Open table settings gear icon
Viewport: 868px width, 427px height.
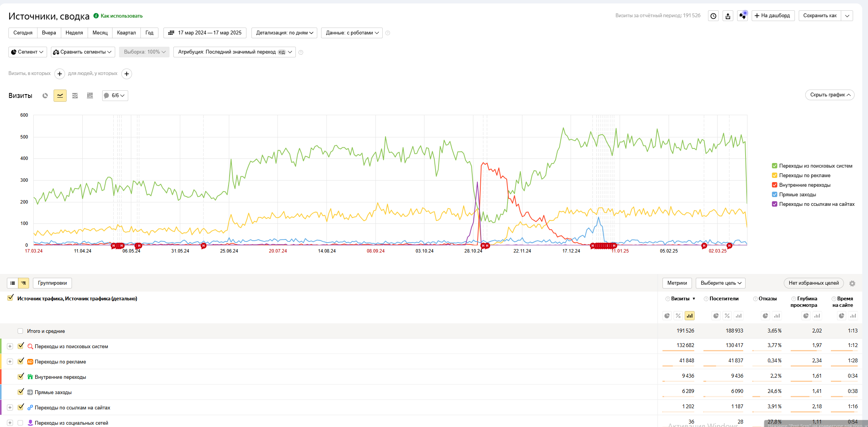(x=852, y=284)
